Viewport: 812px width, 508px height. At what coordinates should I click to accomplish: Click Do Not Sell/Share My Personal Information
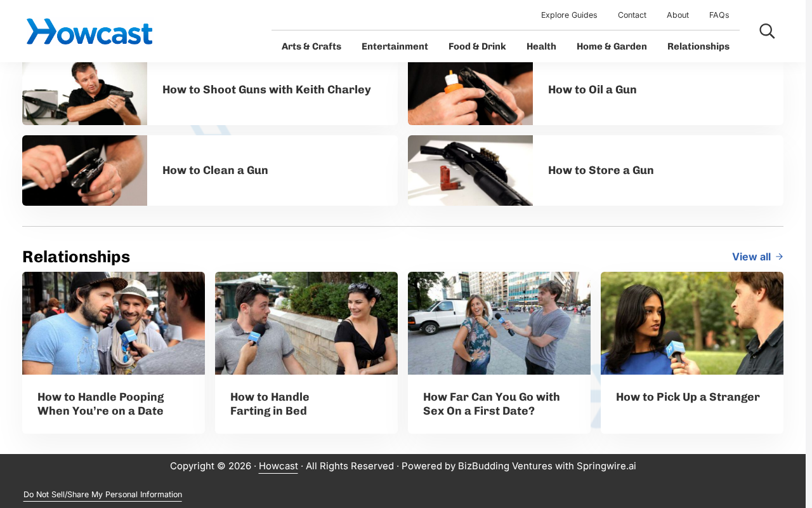[103, 495]
